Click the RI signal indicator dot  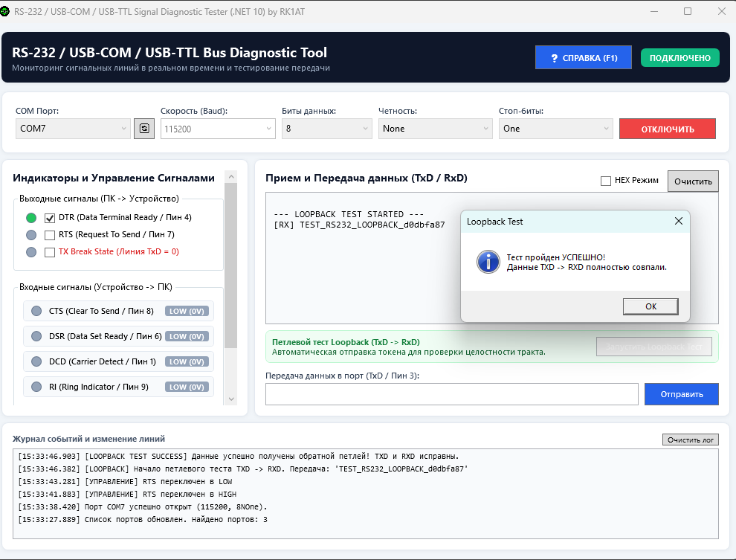coord(36,387)
